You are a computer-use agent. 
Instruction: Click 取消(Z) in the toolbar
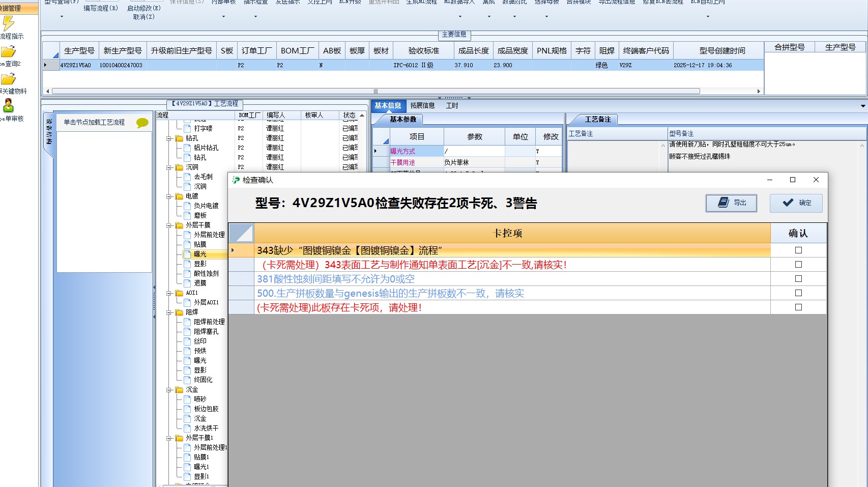point(144,17)
